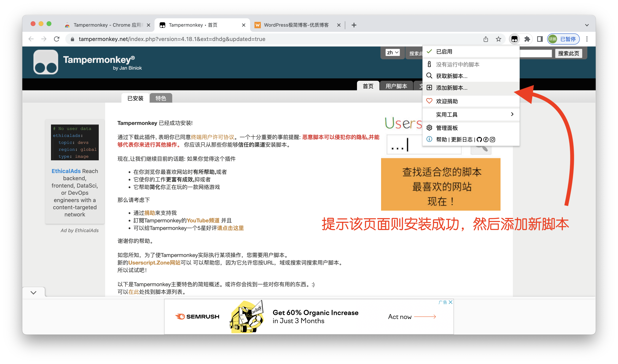Click the plus-box icon for 添加新脚本
This screenshot has height=364, width=618.
[429, 88]
